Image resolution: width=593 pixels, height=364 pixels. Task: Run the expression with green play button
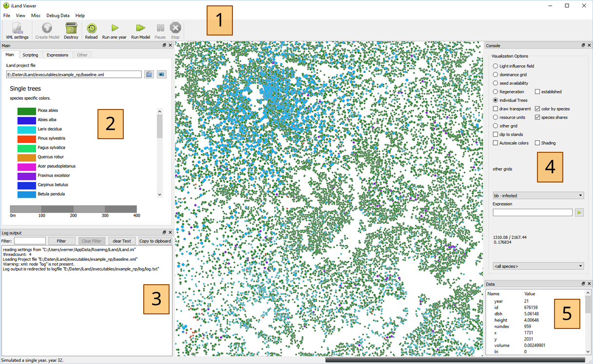[579, 213]
